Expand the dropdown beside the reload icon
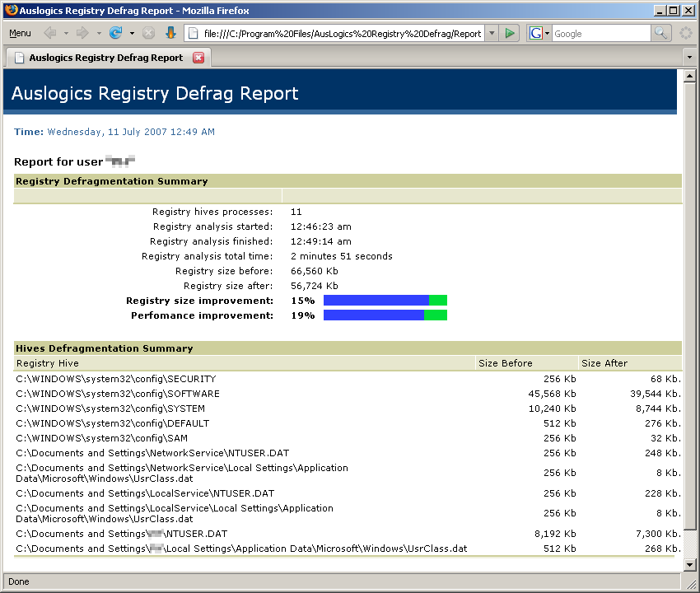The height and width of the screenshot is (593, 700). [132, 34]
